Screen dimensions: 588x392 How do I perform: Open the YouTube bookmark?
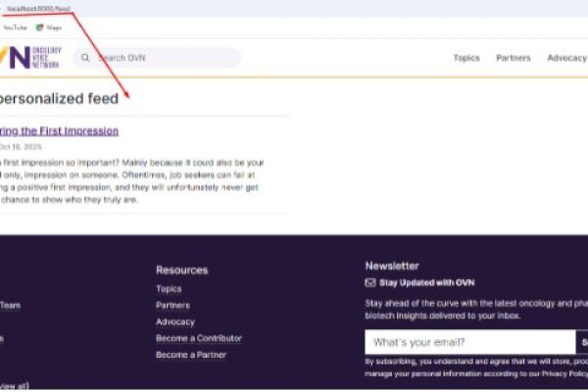14,27
